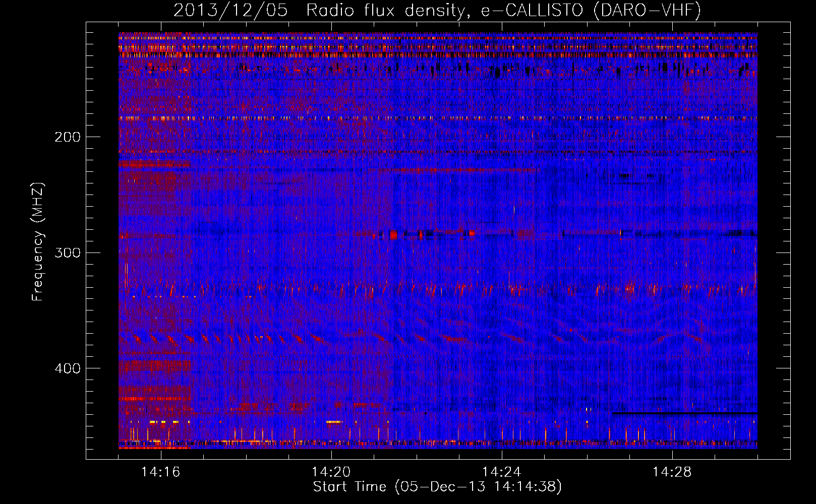
Task: Click the 14:28 time tick label
Action: coord(672,472)
